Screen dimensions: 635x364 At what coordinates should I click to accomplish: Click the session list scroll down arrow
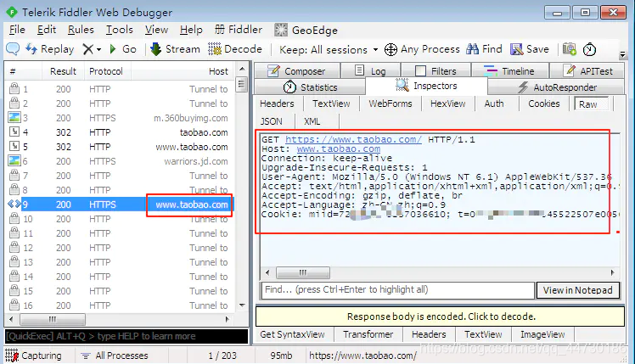tap(242, 305)
